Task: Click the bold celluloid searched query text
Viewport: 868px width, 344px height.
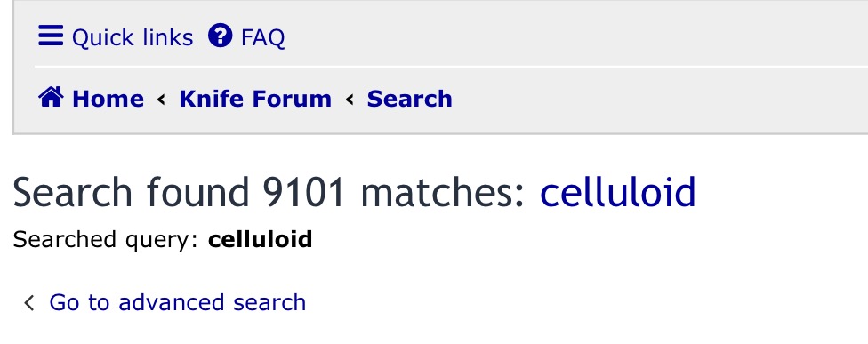Action: point(261,239)
